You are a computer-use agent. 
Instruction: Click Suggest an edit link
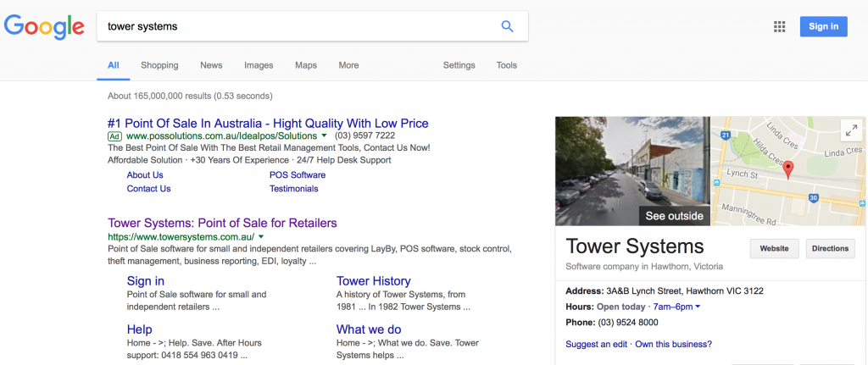(x=596, y=344)
